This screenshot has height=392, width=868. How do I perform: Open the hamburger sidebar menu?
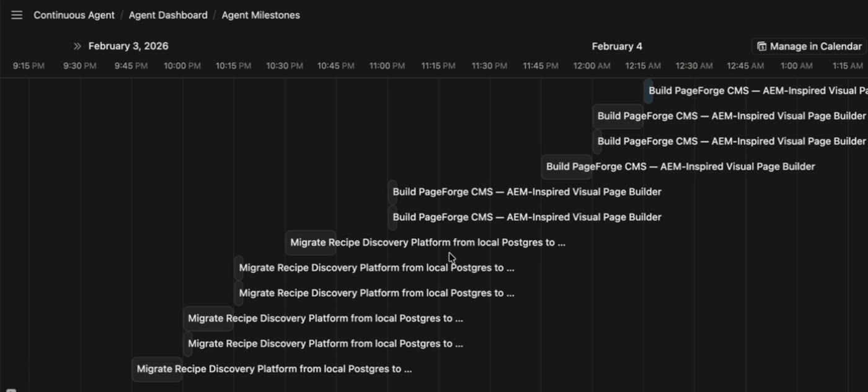[17, 15]
